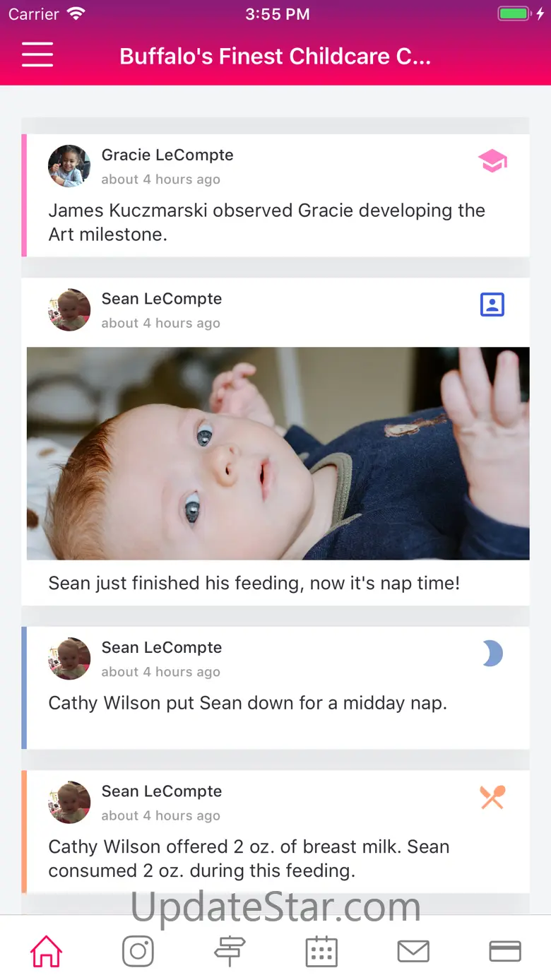Open the Gracie LeCompte name link
This screenshot has width=551, height=980.
click(x=167, y=155)
